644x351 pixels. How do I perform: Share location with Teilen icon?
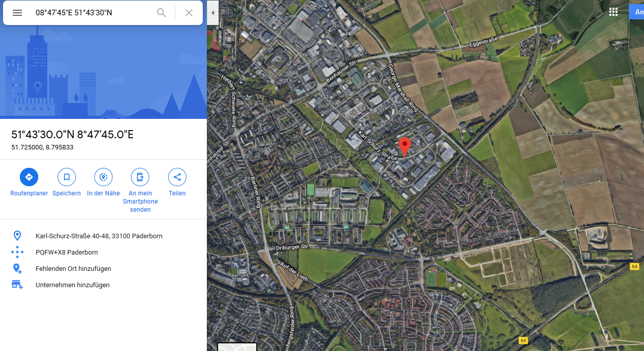(177, 177)
